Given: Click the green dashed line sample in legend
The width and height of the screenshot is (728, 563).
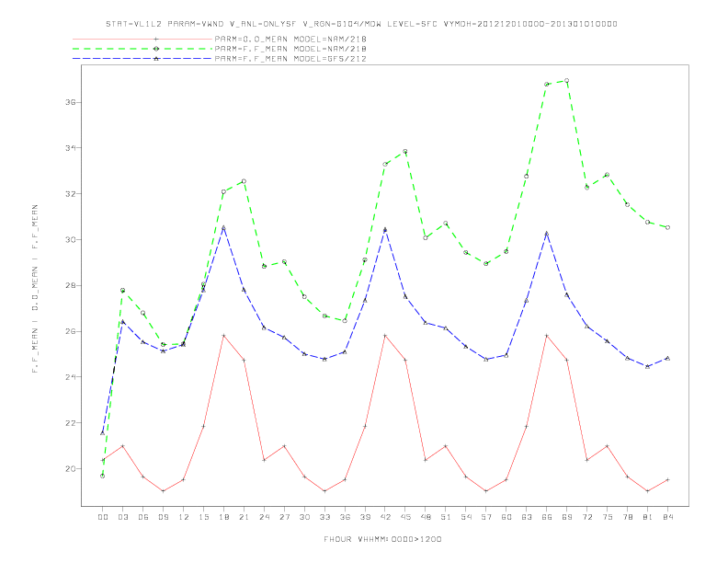Looking at the screenshot, I should tap(142, 49).
